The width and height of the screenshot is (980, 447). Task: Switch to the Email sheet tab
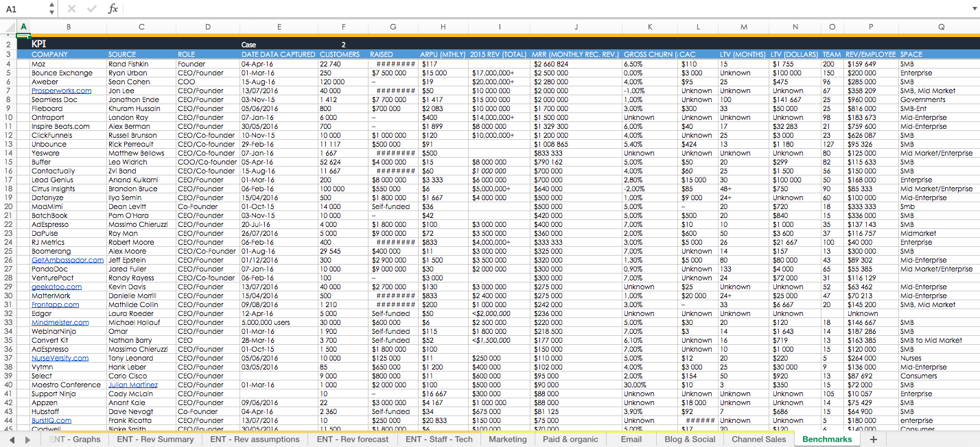pyautogui.click(x=631, y=439)
